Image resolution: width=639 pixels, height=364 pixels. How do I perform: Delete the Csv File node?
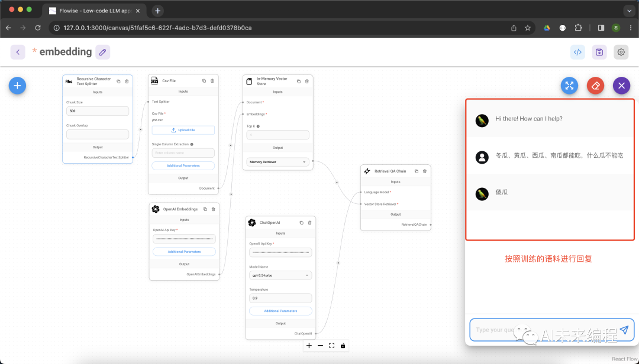212,80
